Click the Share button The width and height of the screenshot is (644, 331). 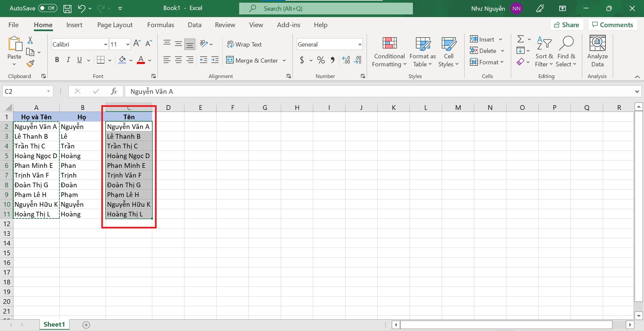[567, 25]
